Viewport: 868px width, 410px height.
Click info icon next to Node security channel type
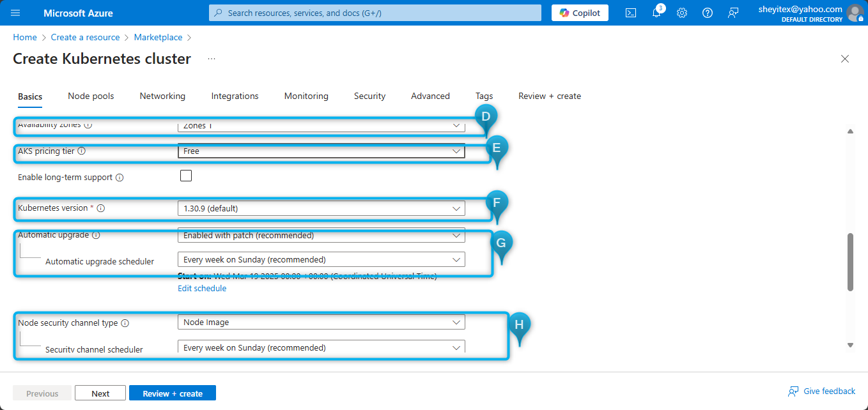pos(125,323)
